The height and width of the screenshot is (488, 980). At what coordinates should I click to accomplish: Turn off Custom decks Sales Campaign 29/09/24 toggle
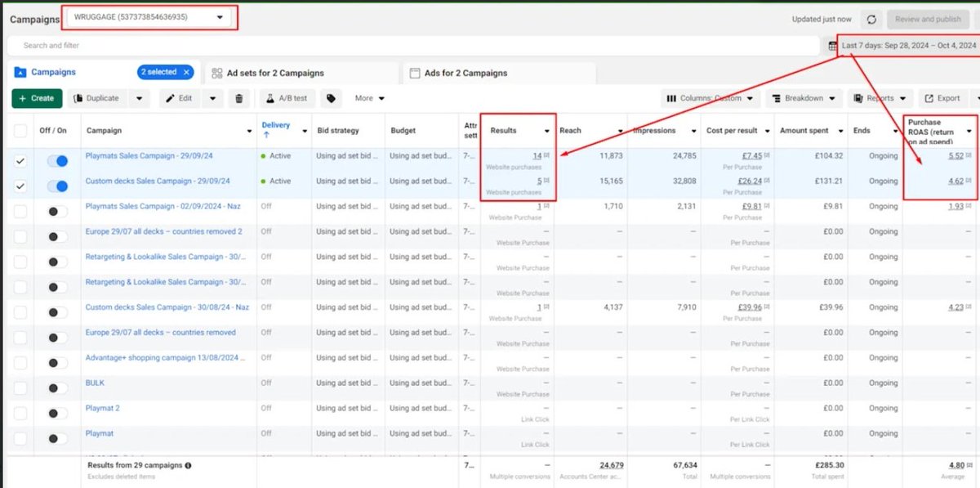click(x=57, y=186)
